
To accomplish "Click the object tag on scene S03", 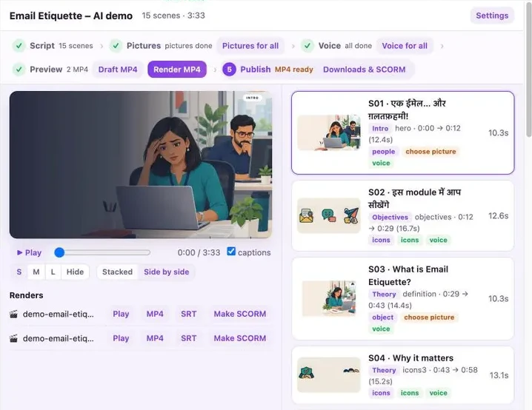I will (383, 317).
